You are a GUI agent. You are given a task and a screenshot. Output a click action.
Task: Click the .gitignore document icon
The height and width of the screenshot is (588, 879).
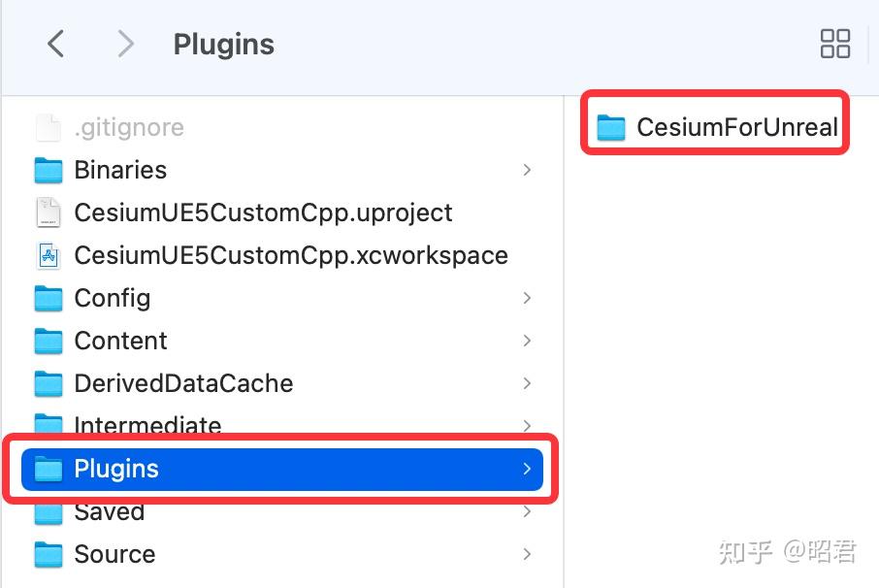[x=48, y=126]
